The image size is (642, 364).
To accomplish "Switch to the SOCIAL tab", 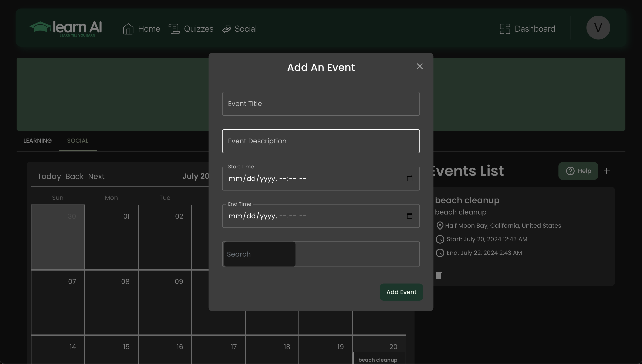I will click(x=78, y=141).
